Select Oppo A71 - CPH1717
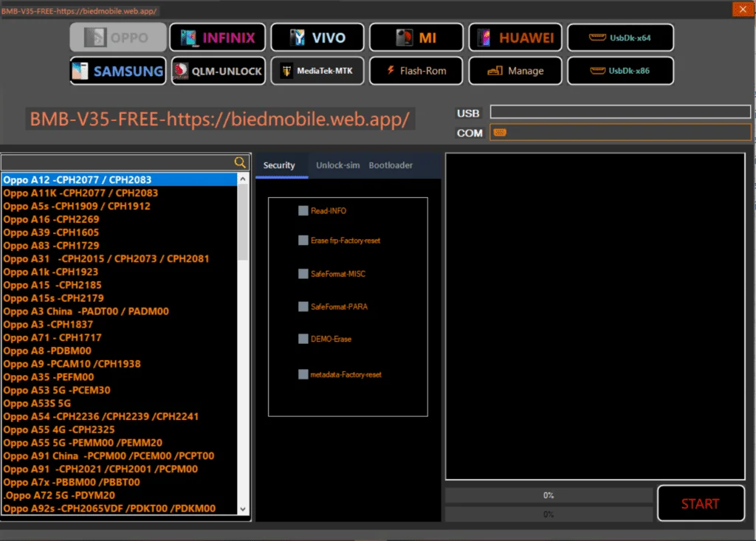This screenshot has height=541, width=756. pyautogui.click(x=120, y=337)
